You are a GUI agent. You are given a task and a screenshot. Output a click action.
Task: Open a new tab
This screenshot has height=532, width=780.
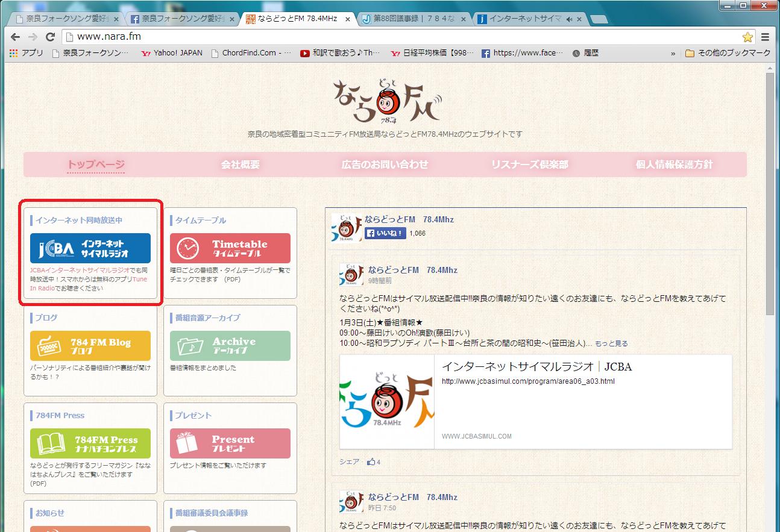click(x=599, y=19)
